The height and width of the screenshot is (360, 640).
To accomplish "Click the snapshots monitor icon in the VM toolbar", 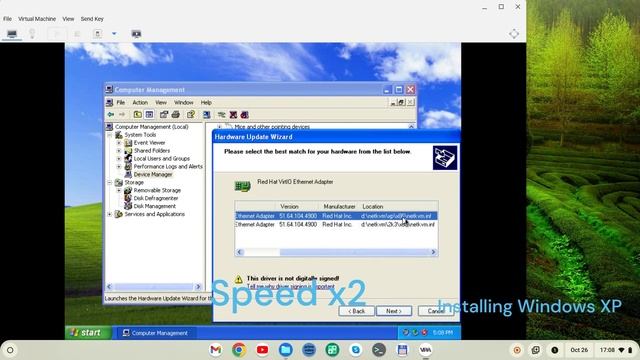I will (136, 34).
